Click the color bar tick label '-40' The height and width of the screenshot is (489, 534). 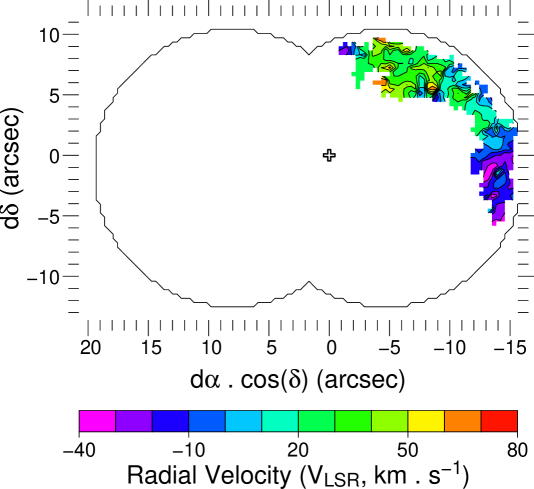(x=79, y=450)
